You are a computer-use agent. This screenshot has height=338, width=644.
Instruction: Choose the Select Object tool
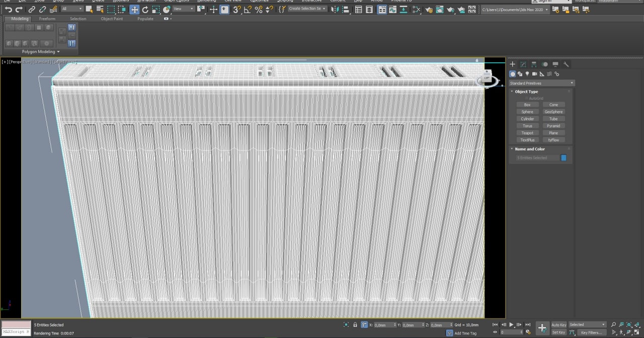(x=89, y=9)
